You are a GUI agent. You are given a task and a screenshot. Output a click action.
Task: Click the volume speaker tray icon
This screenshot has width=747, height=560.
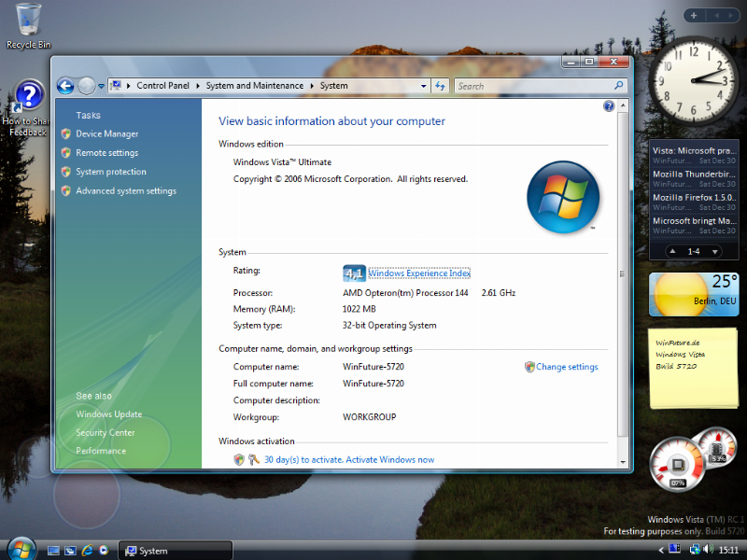pyautogui.click(x=708, y=550)
